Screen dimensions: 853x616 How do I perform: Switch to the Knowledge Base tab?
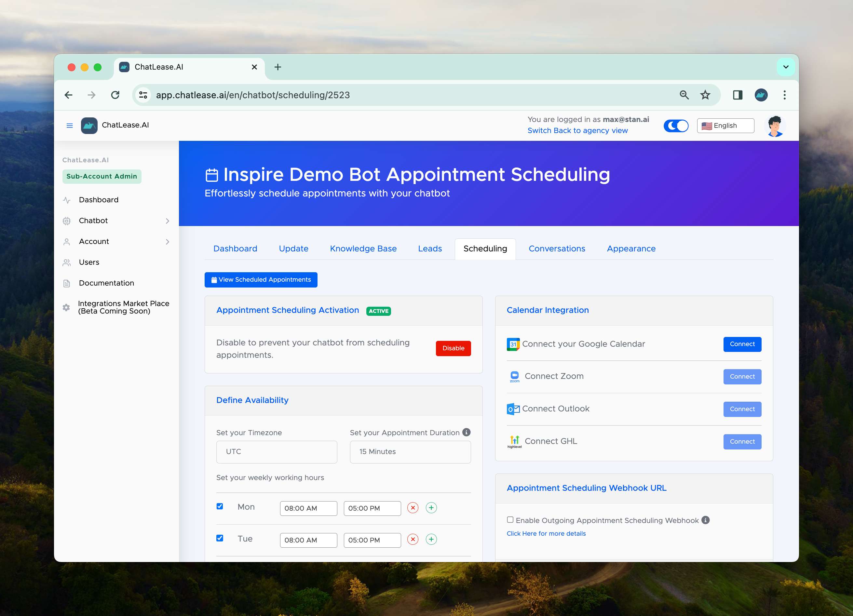363,248
